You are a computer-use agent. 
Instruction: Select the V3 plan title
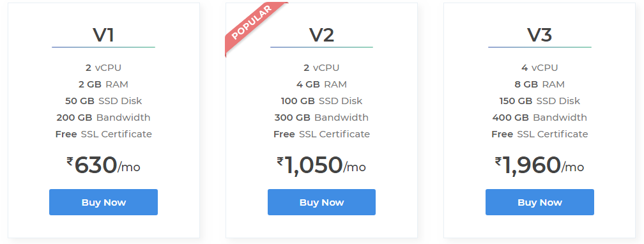[x=540, y=35]
